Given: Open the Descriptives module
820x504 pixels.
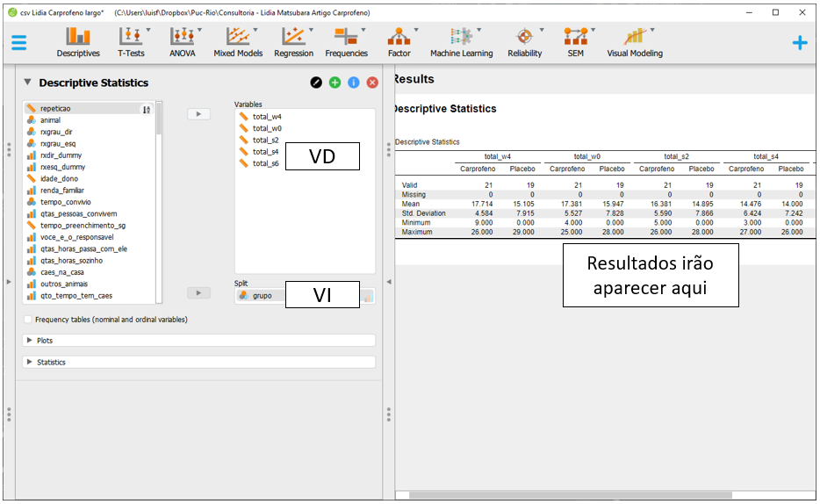Looking at the screenshot, I should [x=78, y=41].
